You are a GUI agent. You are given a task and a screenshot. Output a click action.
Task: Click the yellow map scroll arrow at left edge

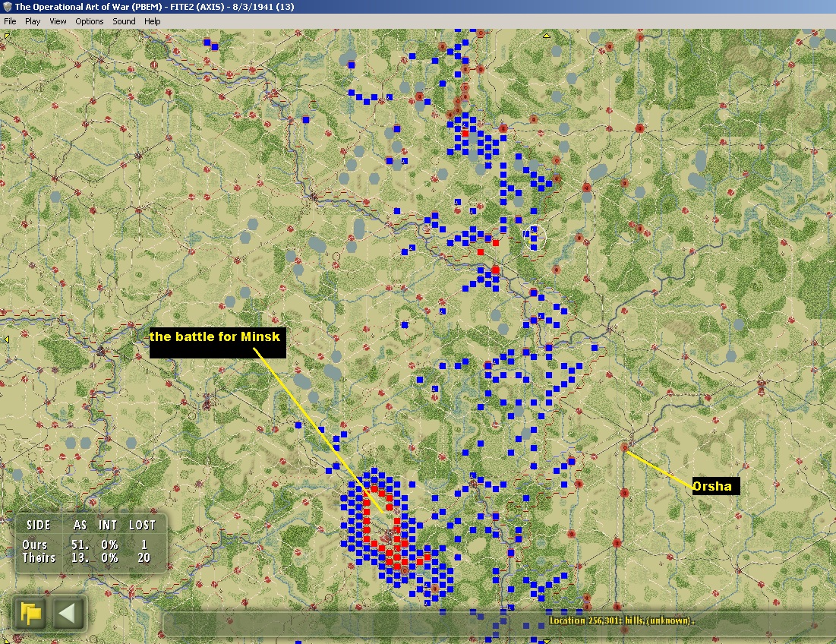pyautogui.click(x=6, y=339)
